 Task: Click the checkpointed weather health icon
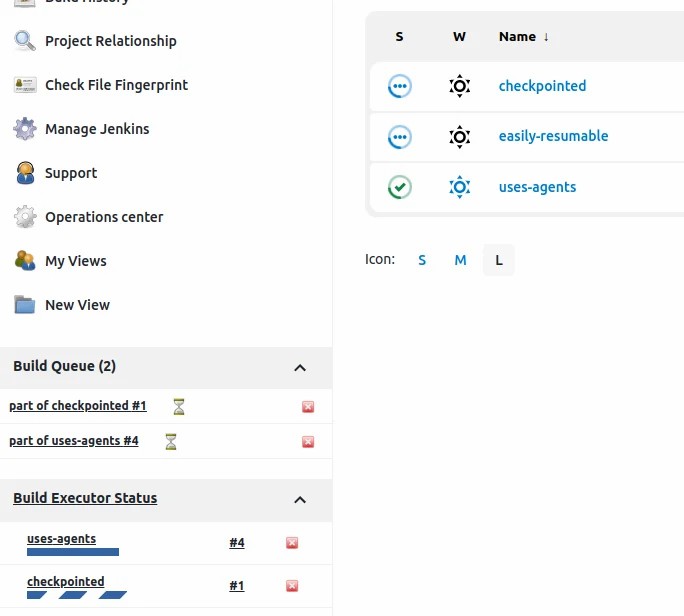[459, 86]
